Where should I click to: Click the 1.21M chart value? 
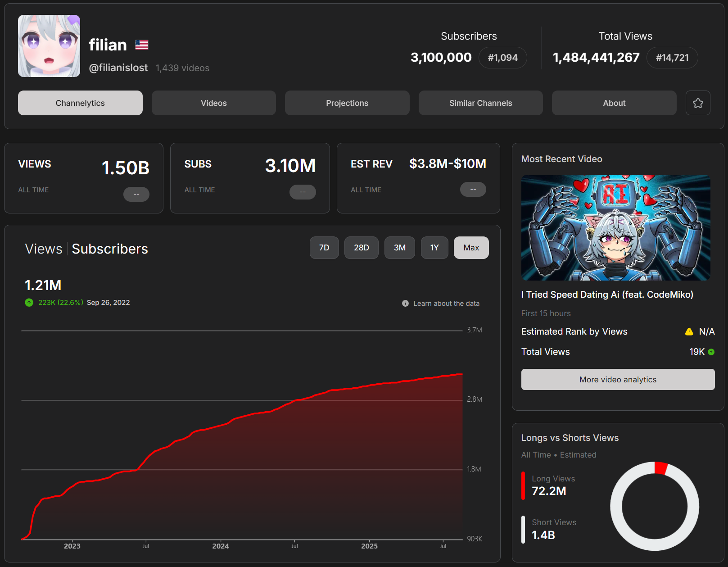coord(43,286)
